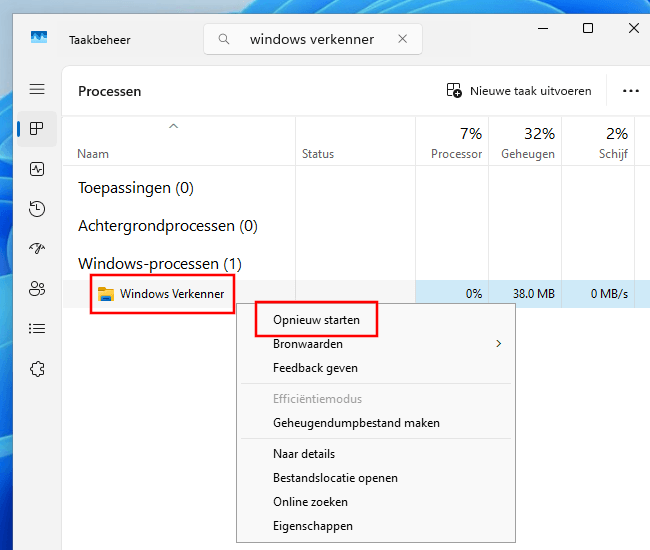Screen dimensions: 650x550
Task: Click the search field with 'windows verkenner'
Action: [x=313, y=39]
